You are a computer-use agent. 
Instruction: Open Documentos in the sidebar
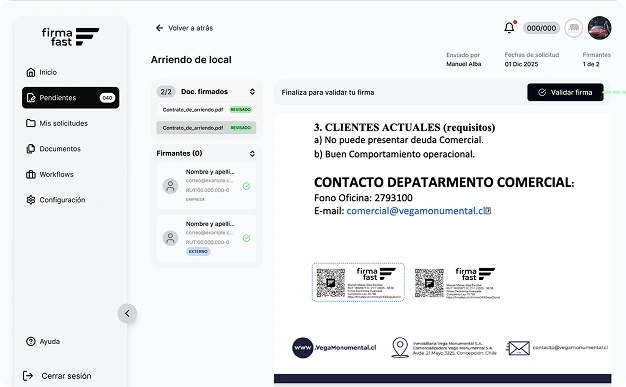tap(70, 149)
